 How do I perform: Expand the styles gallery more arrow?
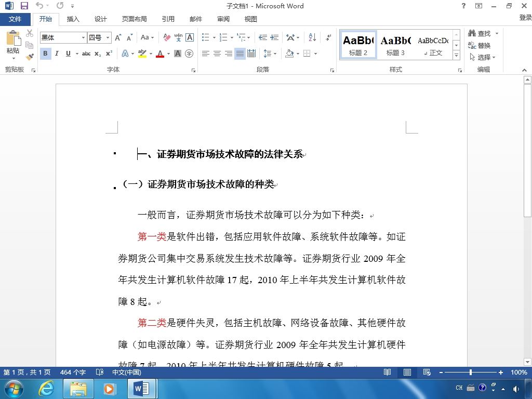pyautogui.click(x=456, y=55)
